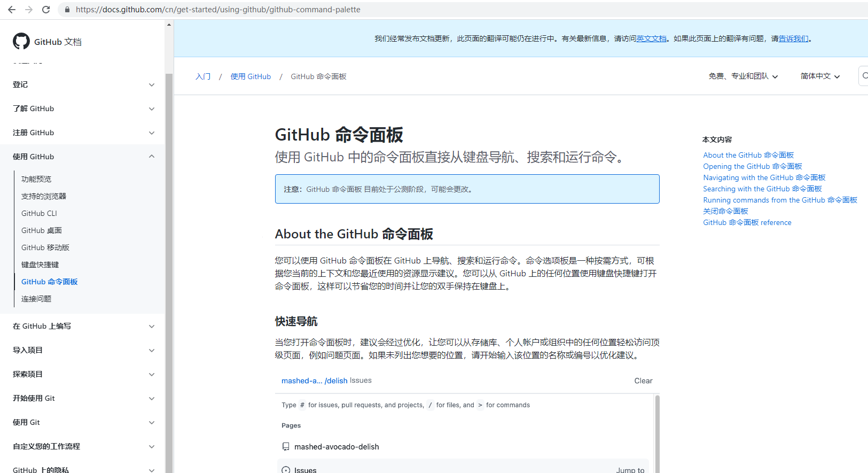Open 功能预览 in the sidebar

click(x=36, y=179)
